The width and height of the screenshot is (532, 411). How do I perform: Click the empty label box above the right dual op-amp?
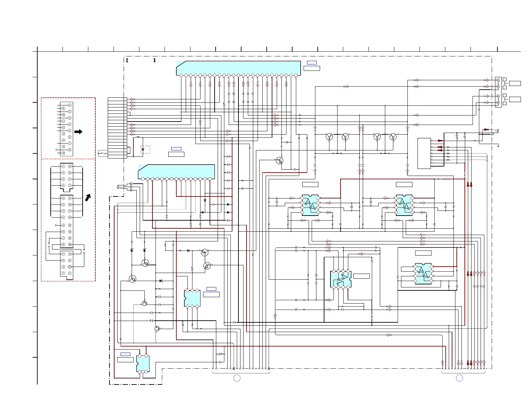(404, 185)
